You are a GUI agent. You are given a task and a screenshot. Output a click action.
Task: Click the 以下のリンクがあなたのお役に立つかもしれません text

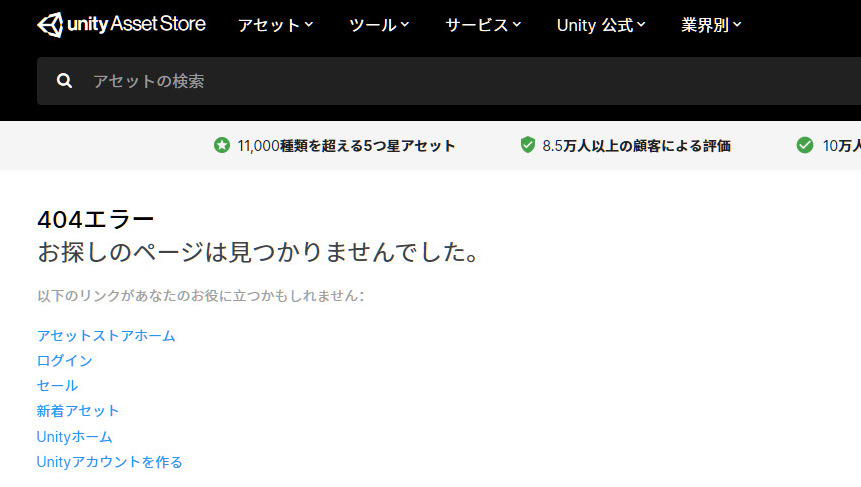tap(200, 295)
